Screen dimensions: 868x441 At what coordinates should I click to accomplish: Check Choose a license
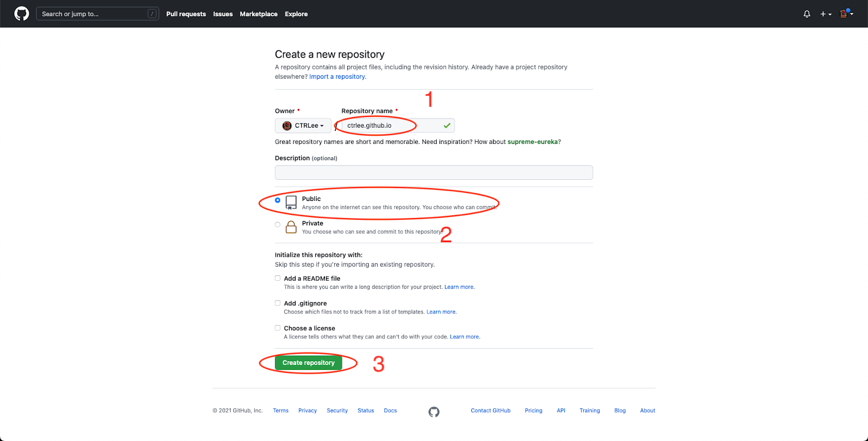point(278,328)
